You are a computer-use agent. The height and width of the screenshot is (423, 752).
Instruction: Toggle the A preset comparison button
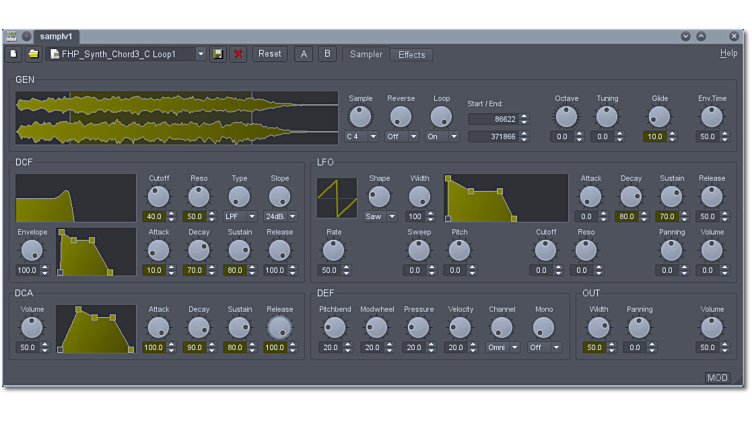(x=304, y=54)
